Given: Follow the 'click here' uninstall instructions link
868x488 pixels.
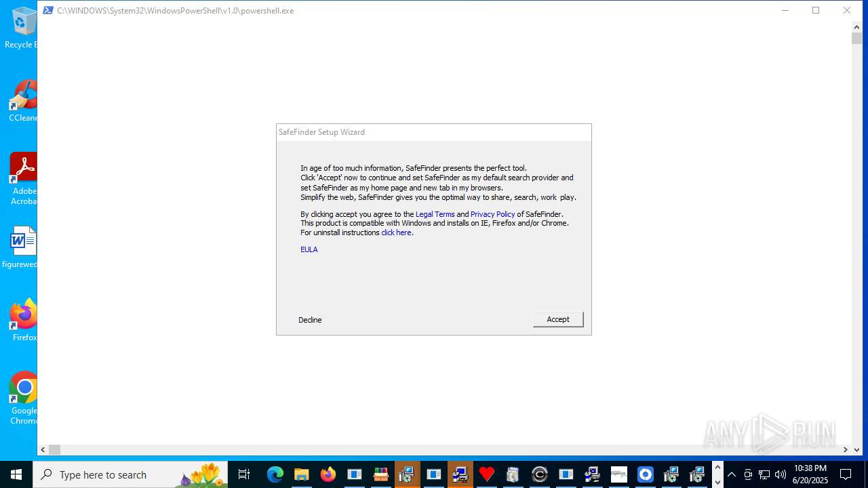Looking at the screenshot, I should click(396, 232).
